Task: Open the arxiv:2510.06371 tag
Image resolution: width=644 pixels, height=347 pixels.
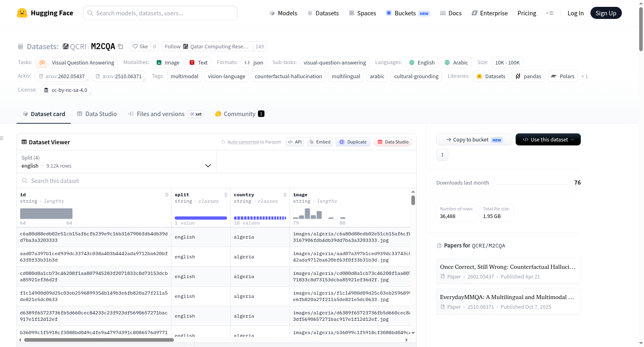Action: coord(119,76)
